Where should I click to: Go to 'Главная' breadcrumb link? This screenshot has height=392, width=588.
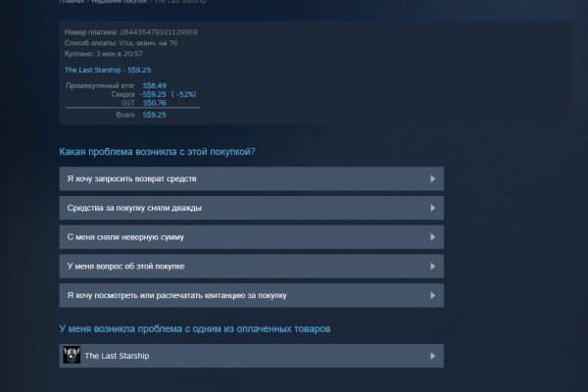[x=72, y=2]
